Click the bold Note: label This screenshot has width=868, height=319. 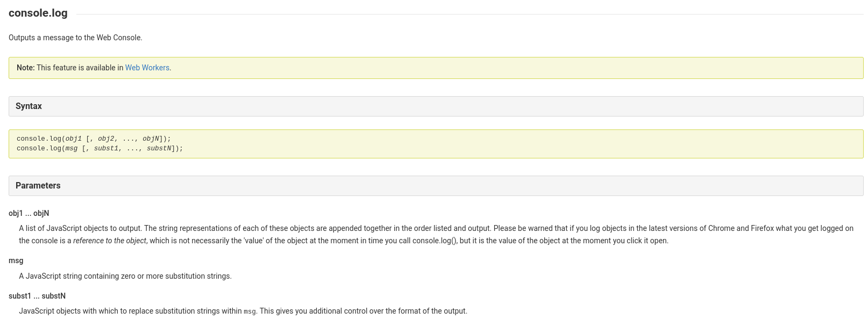coord(25,68)
